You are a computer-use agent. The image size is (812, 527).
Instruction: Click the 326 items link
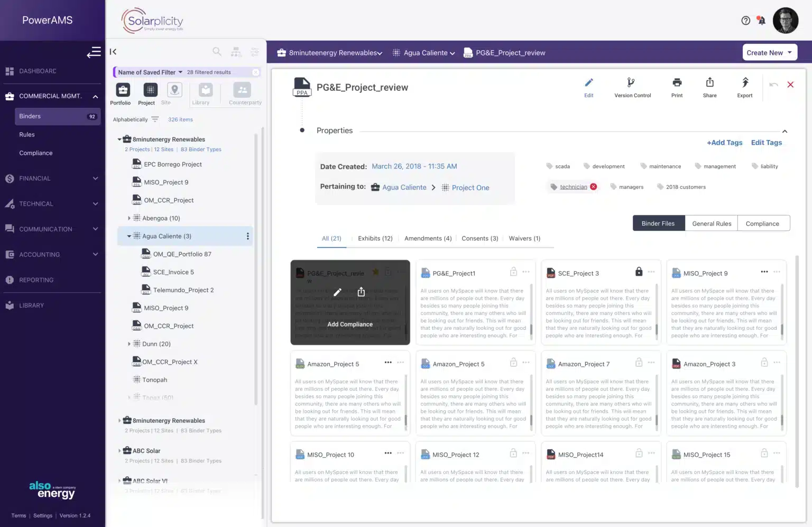(x=180, y=119)
